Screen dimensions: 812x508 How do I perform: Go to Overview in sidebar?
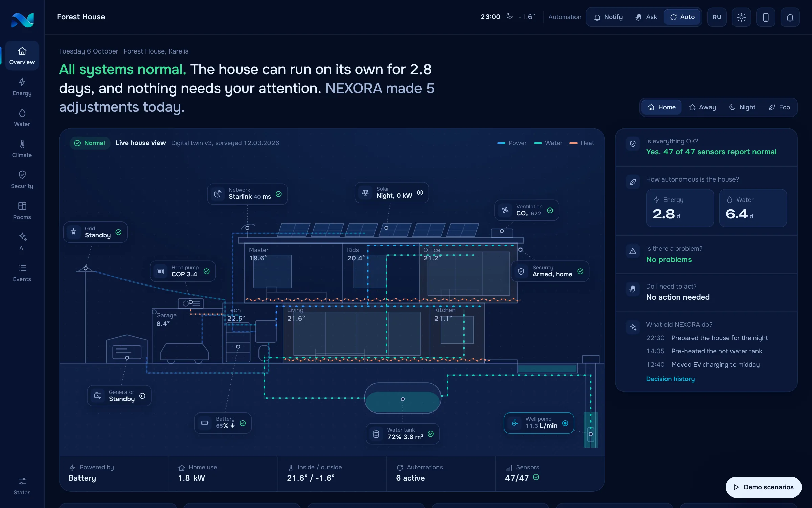coord(22,56)
